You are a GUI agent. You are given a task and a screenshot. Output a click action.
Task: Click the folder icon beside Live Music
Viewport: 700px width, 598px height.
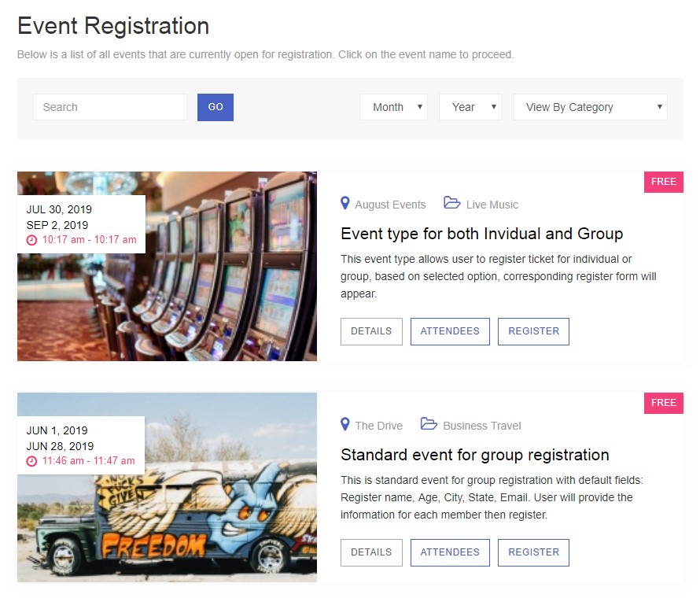click(x=451, y=203)
